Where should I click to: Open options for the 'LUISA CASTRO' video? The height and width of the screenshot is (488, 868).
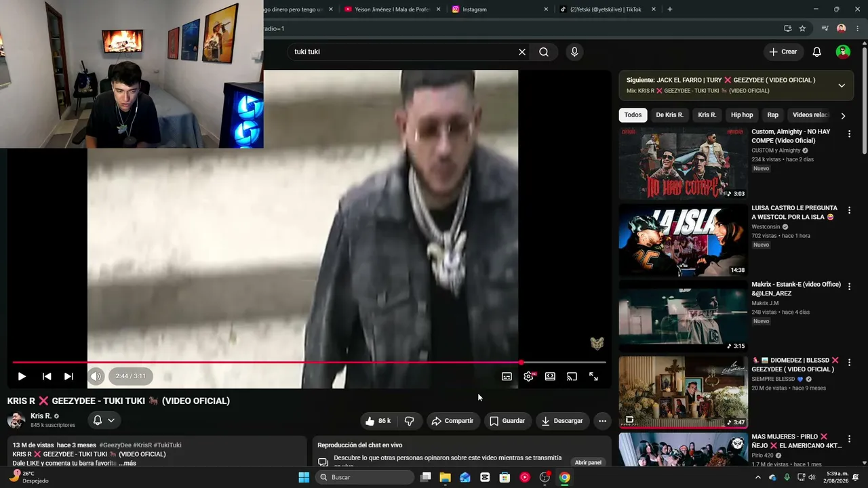coord(849,211)
